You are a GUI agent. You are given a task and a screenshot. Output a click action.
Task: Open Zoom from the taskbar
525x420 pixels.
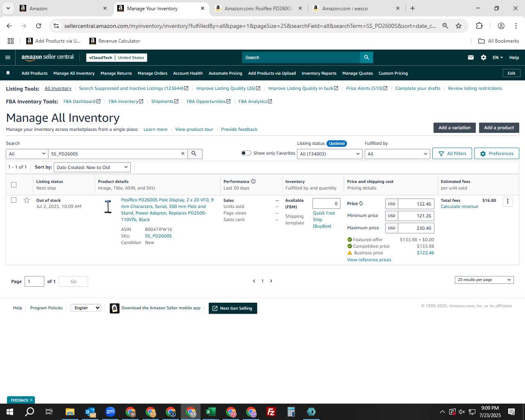110,412
